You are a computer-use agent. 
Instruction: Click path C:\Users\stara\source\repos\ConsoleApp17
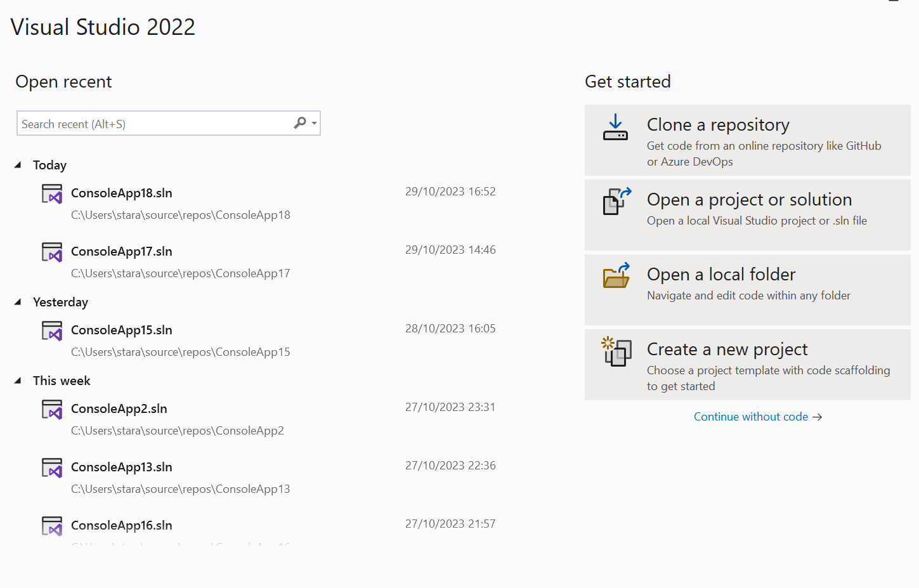tap(180, 273)
